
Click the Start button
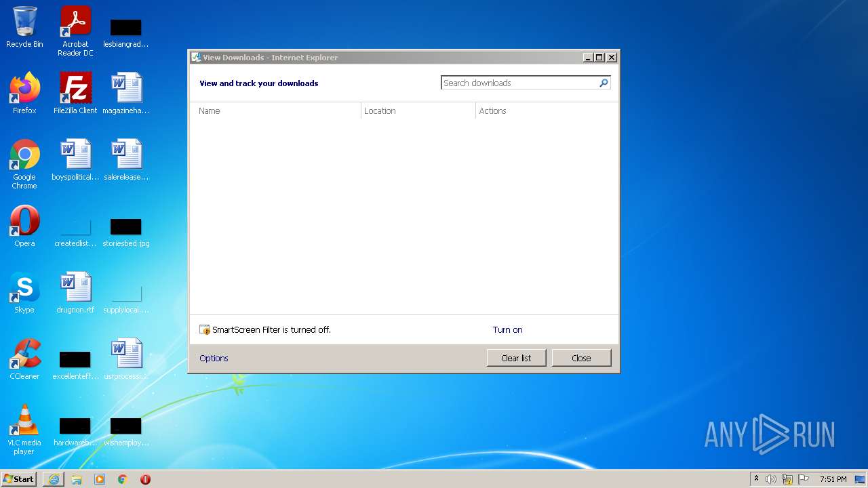click(19, 479)
